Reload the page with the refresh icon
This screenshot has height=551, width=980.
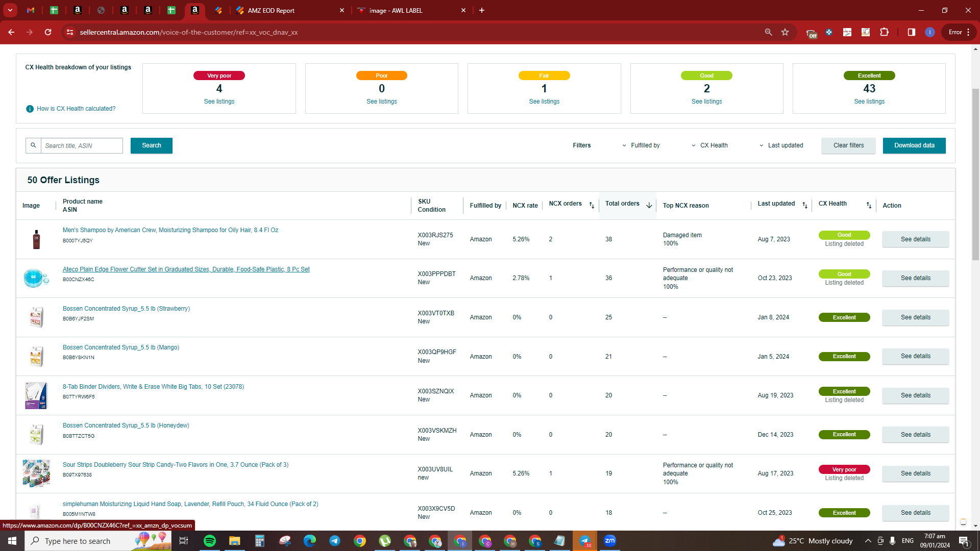(x=48, y=32)
